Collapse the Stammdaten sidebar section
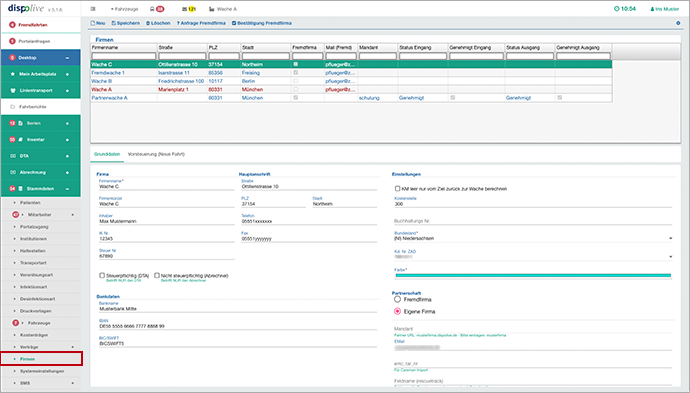 tap(67, 188)
